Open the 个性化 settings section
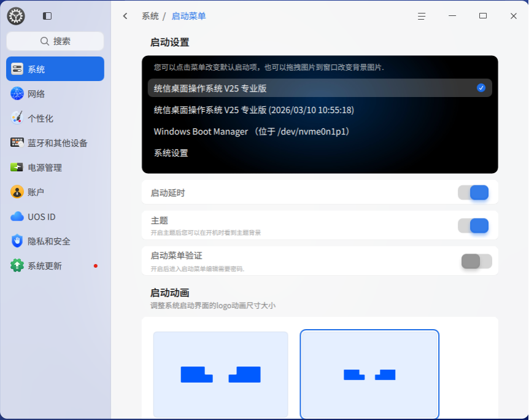 pos(55,118)
